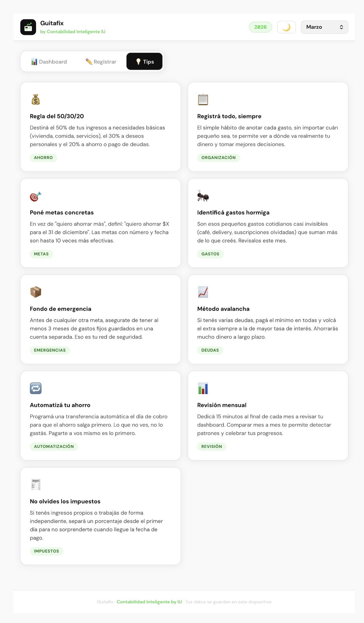Click the repeat arrows automation icon
This screenshot has height=623, width=364.
[36, 388]
